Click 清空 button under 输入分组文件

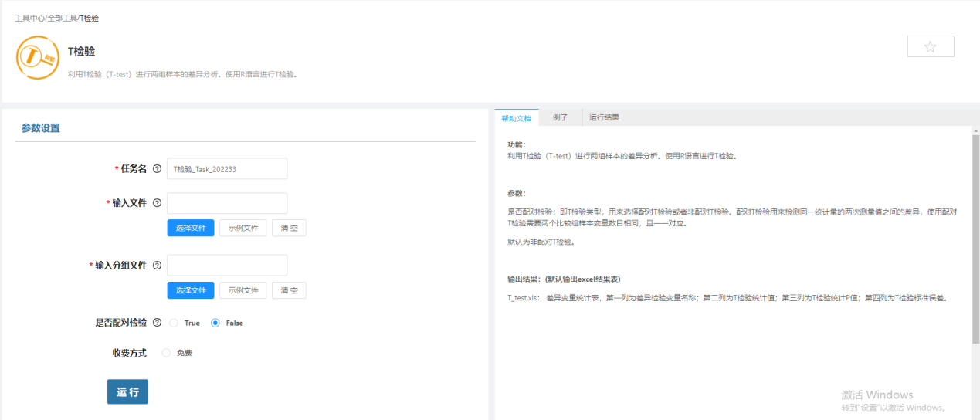coord(289,290)
